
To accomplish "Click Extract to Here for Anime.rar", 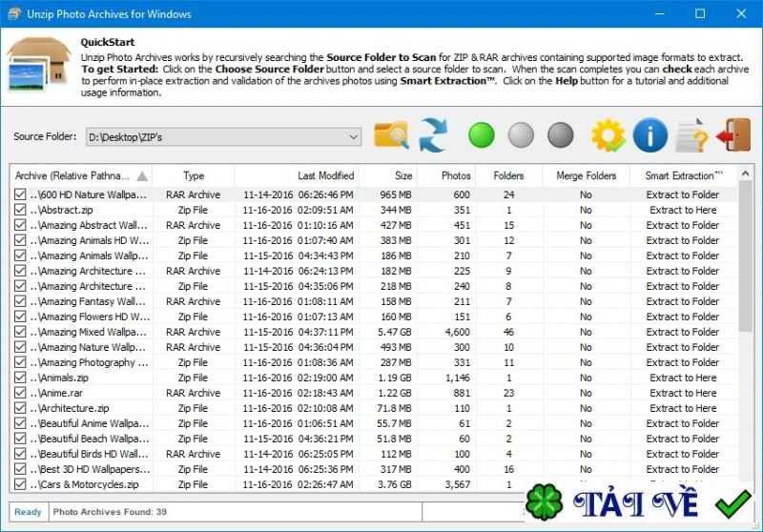I will click(x=683, y=393).
